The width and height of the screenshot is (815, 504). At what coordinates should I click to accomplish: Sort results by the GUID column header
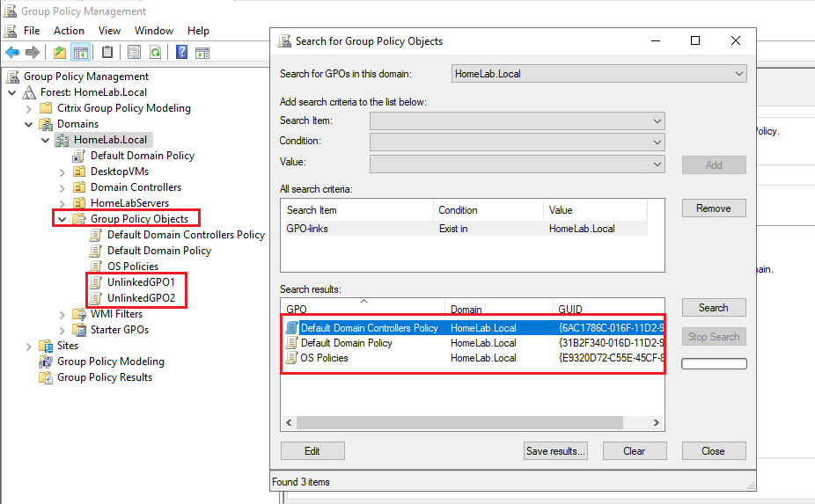pos(608,309)
